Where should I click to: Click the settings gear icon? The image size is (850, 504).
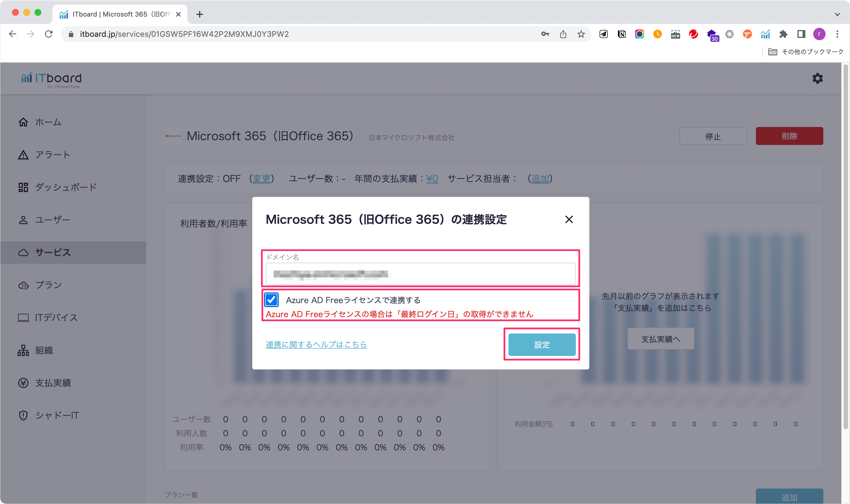(817, 78)
